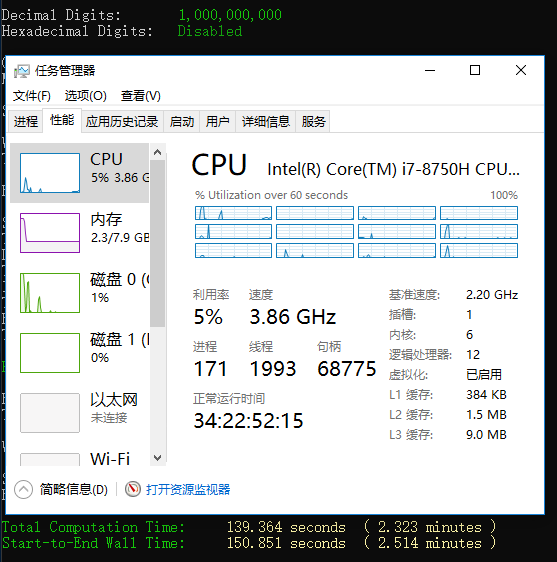This screenshot has width=557, height=562.
Task: Click the green 磁盘 0 mini graph
Action: pos(50,293)
